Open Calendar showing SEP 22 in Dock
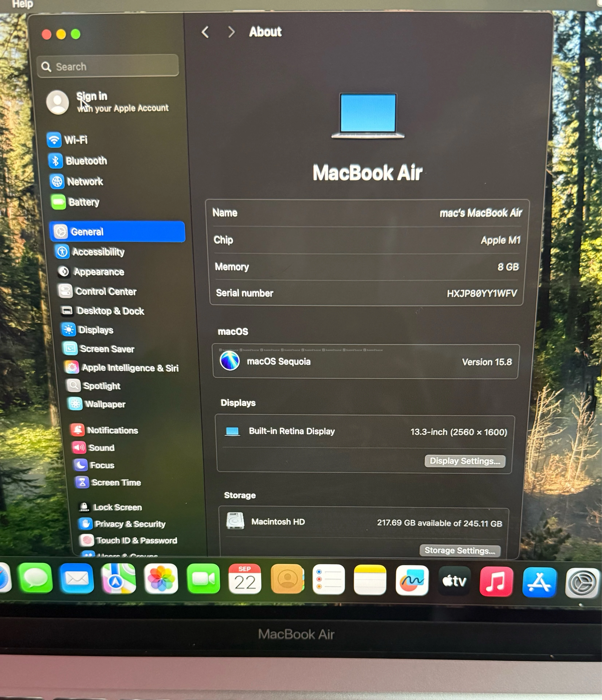The image size is (602, 700). [245, 579]
